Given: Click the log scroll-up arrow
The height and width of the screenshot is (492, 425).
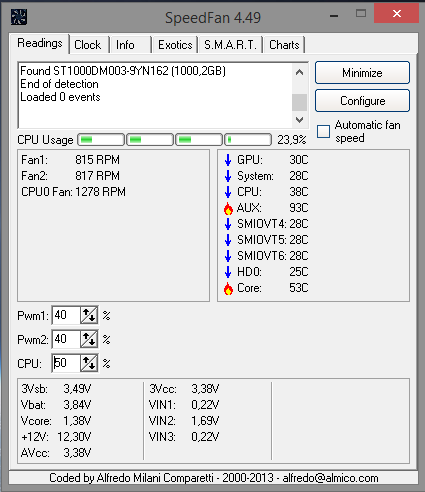Looking at the screenshot, I should 299,72.
